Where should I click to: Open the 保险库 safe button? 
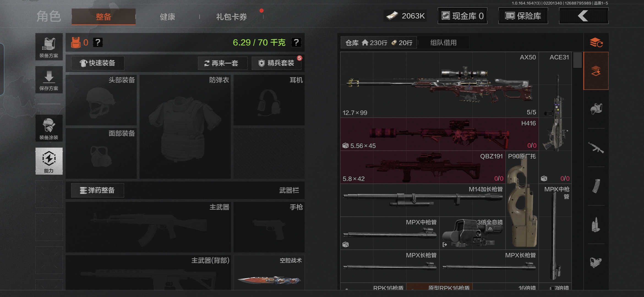523,16
